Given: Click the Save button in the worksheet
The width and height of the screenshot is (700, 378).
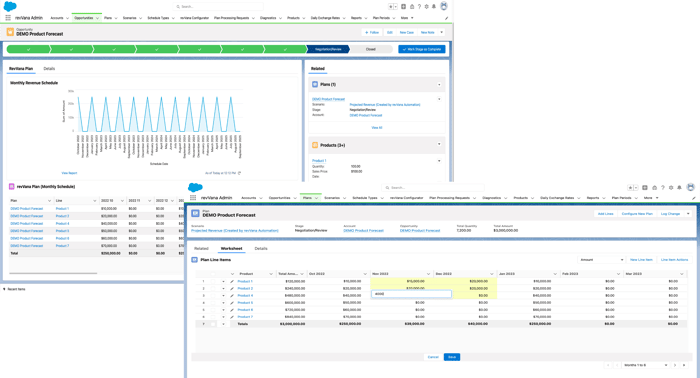Looking at the screenshot, I should tap(452, 357).
